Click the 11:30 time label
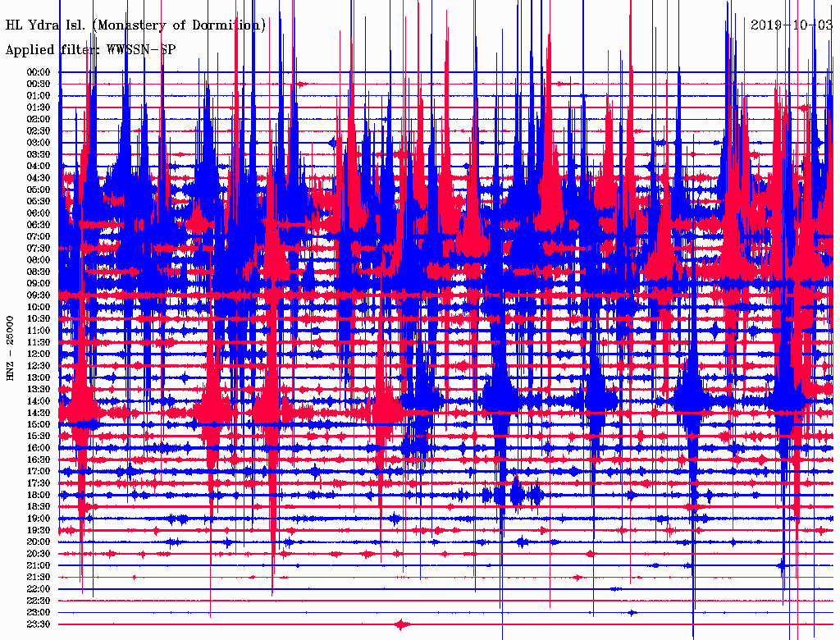840x640 pixels. coord(39,342)
